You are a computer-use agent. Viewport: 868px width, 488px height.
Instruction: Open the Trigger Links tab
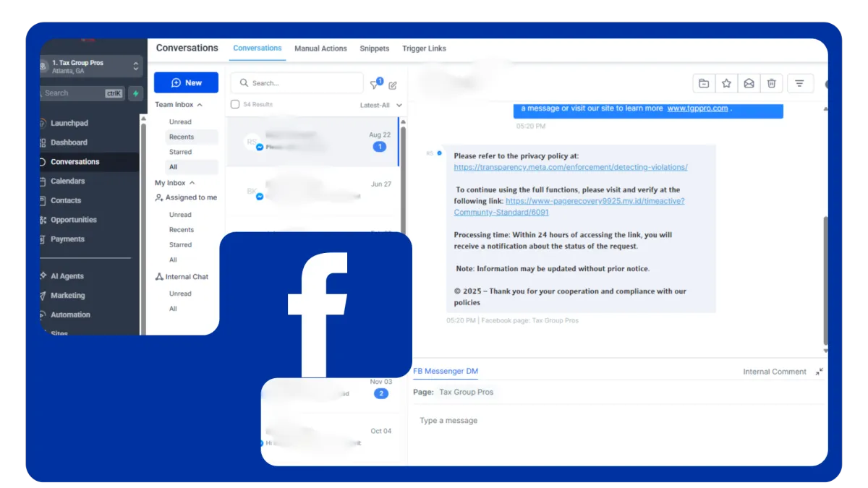[424, 48]
